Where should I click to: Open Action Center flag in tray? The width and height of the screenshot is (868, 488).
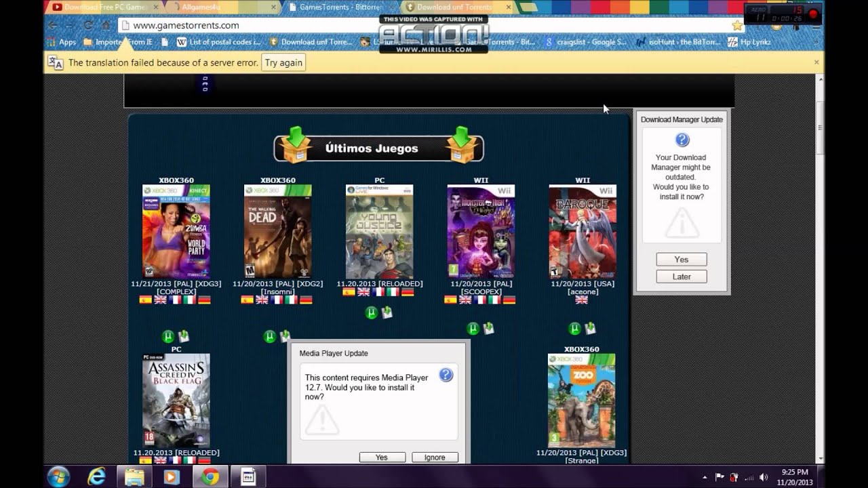719,477
